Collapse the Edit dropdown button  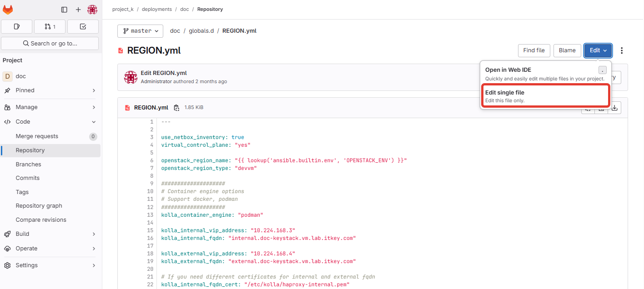click(x=598, y=50)
